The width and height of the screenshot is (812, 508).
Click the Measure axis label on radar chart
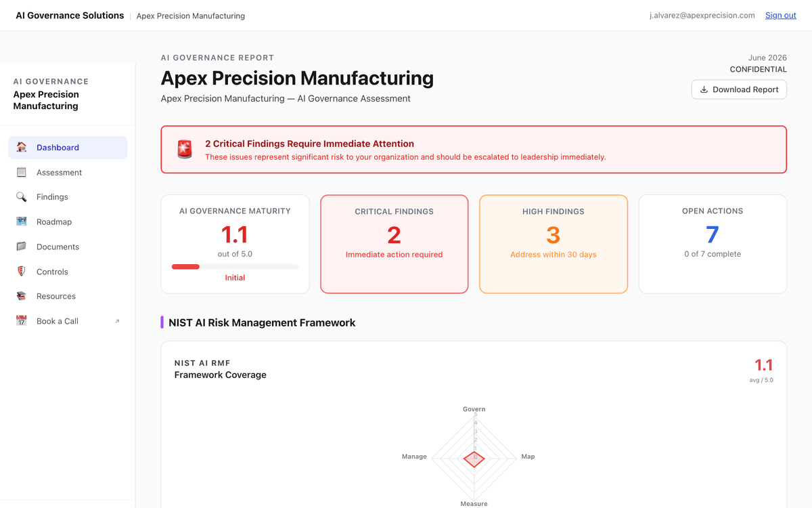pyautogui.click(x=474, y=503)
